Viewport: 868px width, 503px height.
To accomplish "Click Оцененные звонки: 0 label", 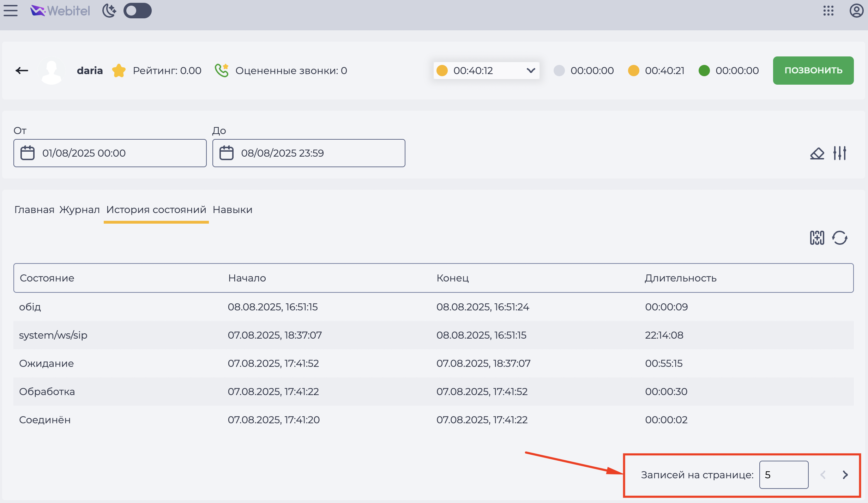I will [x=291, y=71].
